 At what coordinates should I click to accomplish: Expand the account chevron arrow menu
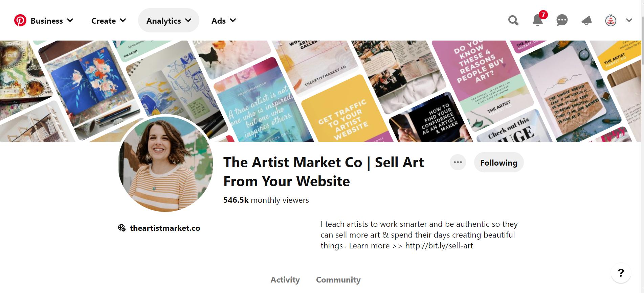629,21
